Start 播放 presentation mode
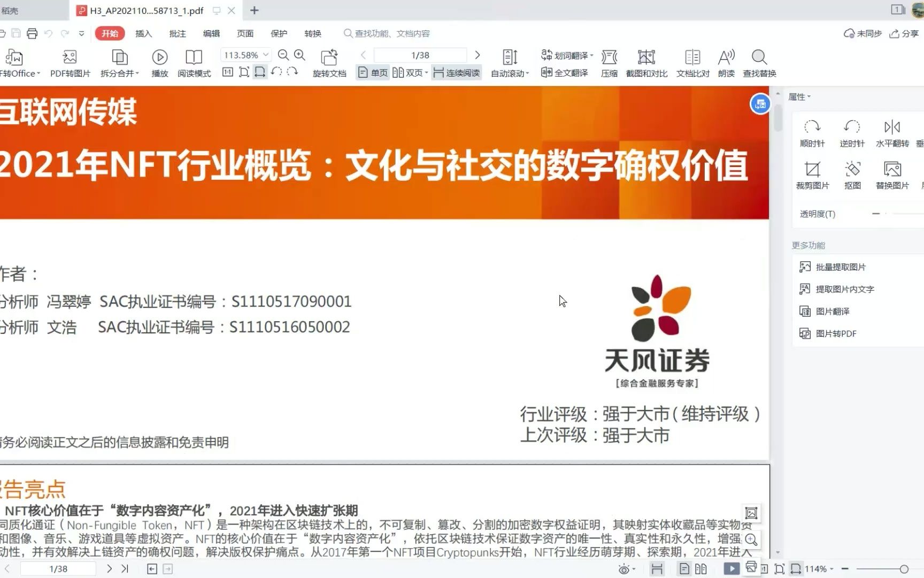 [x=159, y=62]
